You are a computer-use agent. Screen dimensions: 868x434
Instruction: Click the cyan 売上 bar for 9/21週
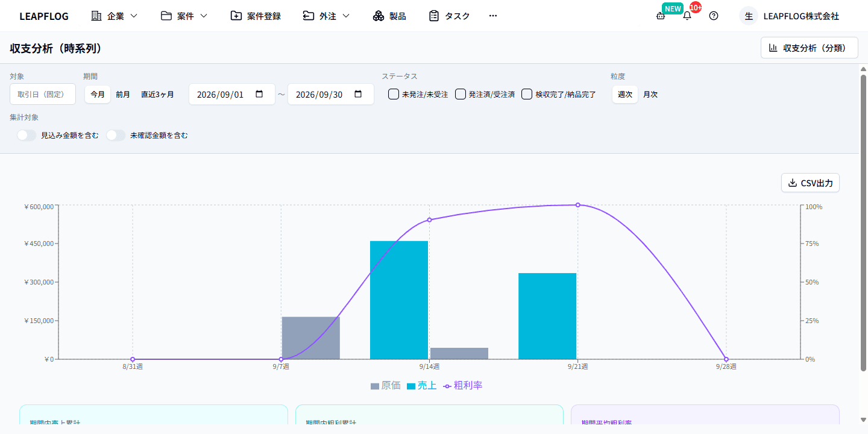point(547,316)
